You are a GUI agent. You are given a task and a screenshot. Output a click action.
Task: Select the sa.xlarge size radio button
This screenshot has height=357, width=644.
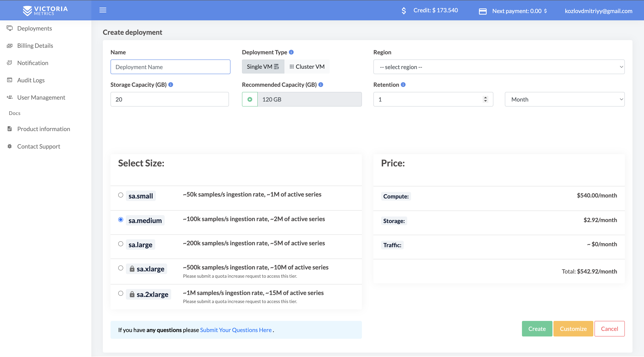(121, 268)
